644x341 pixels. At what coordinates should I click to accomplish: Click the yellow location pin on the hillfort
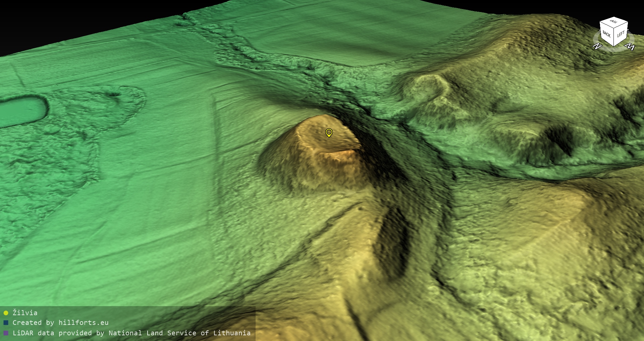point(329,133)
